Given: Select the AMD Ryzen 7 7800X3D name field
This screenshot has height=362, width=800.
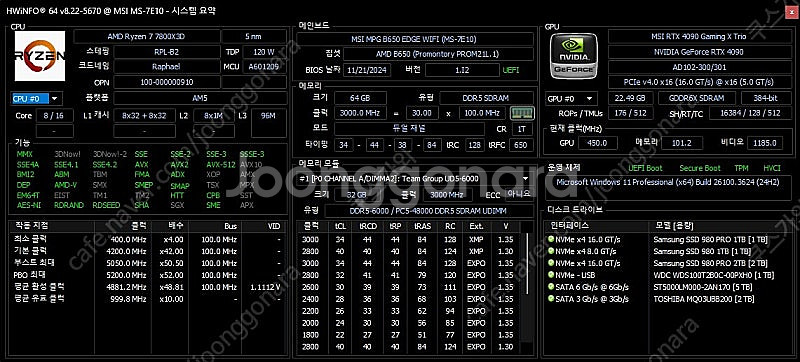Looking at the screenshot, I should pos(147,37).
